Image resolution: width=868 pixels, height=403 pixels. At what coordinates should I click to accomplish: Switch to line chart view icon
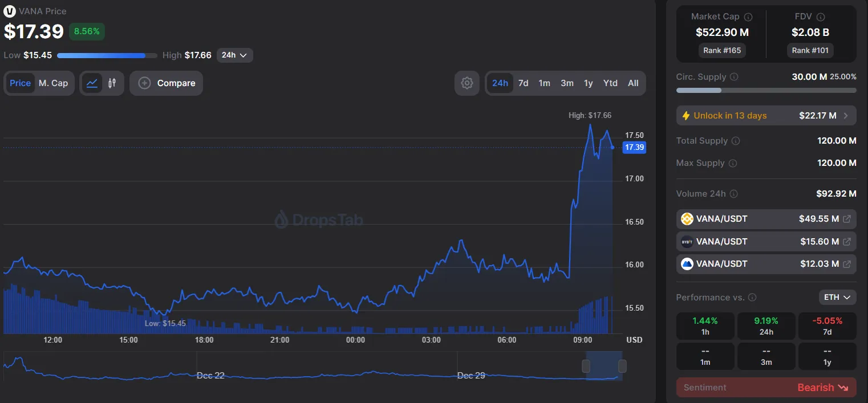pos(92,83)
